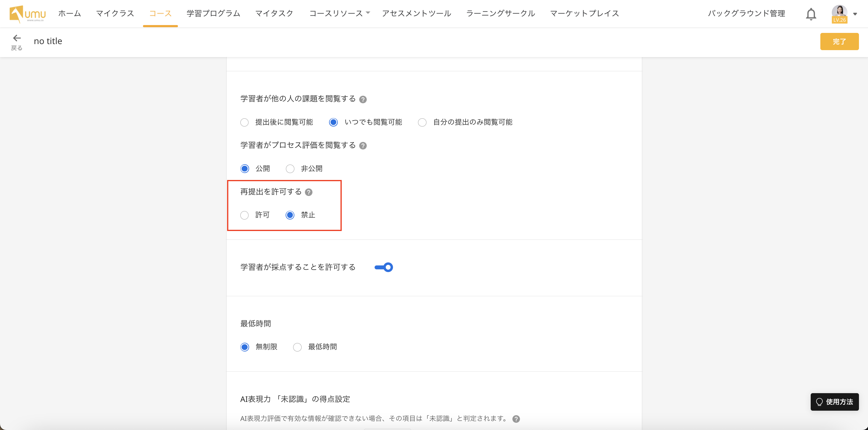This screenshot has width=868, height=430.
Task: Click the UMU logo
Action: pos(27,14)
